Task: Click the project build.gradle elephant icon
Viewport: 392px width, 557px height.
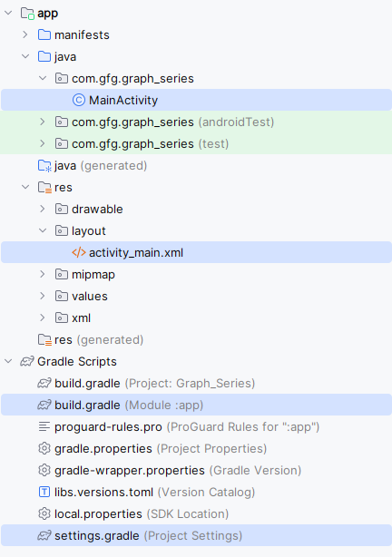Action: (44, 383)
